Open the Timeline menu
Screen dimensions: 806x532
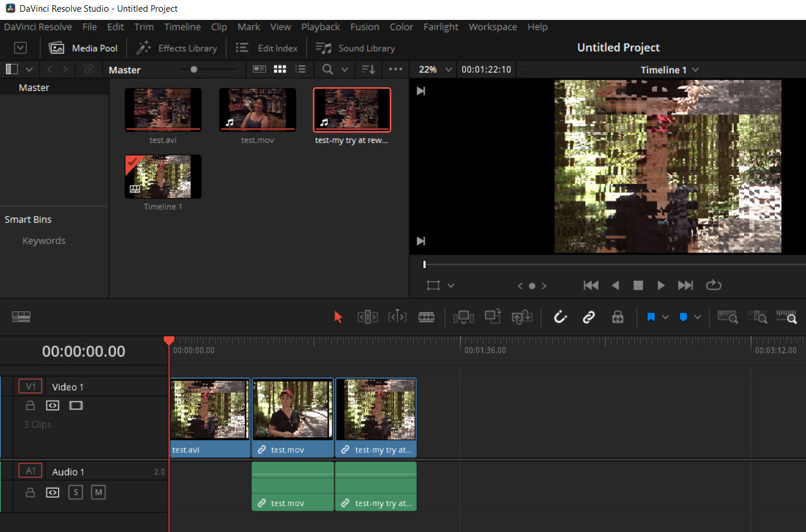click(182, 27)
